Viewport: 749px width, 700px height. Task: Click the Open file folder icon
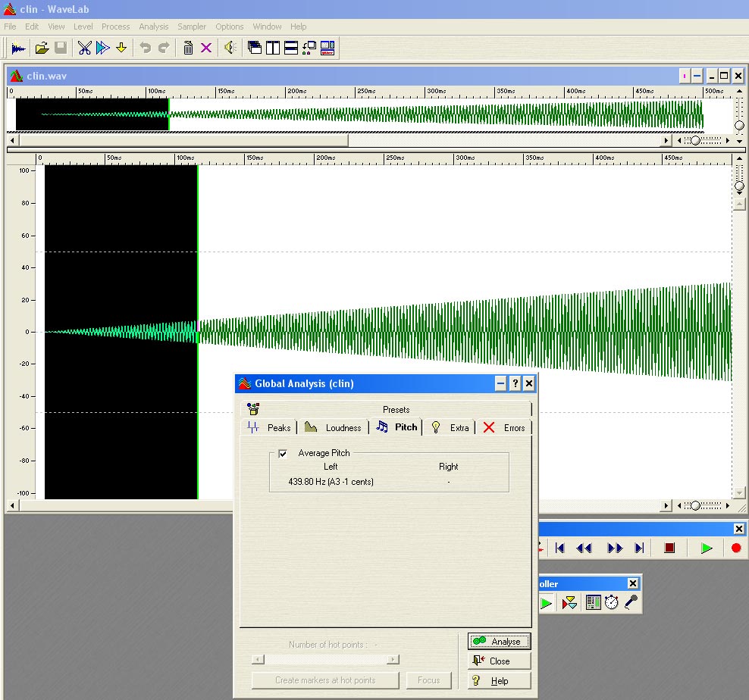[x=42, y=48]
